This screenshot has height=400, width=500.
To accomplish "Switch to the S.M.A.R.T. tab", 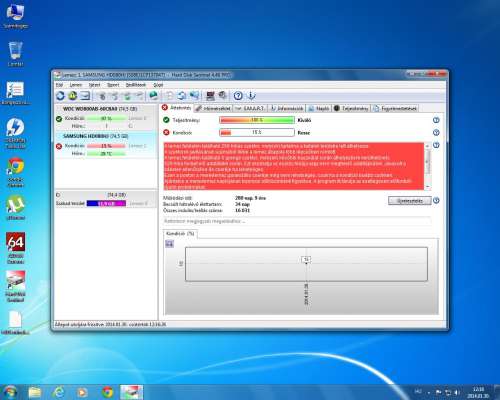I will coord(250,108).
